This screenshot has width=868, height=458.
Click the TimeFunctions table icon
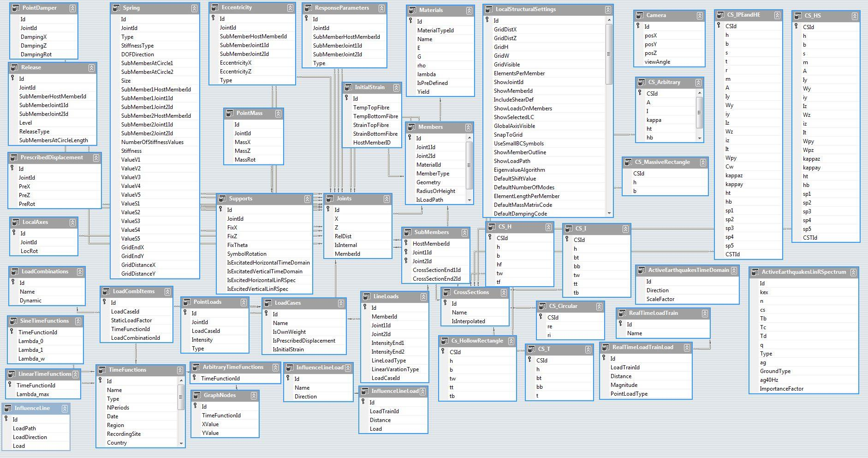(x=102, y=370)
